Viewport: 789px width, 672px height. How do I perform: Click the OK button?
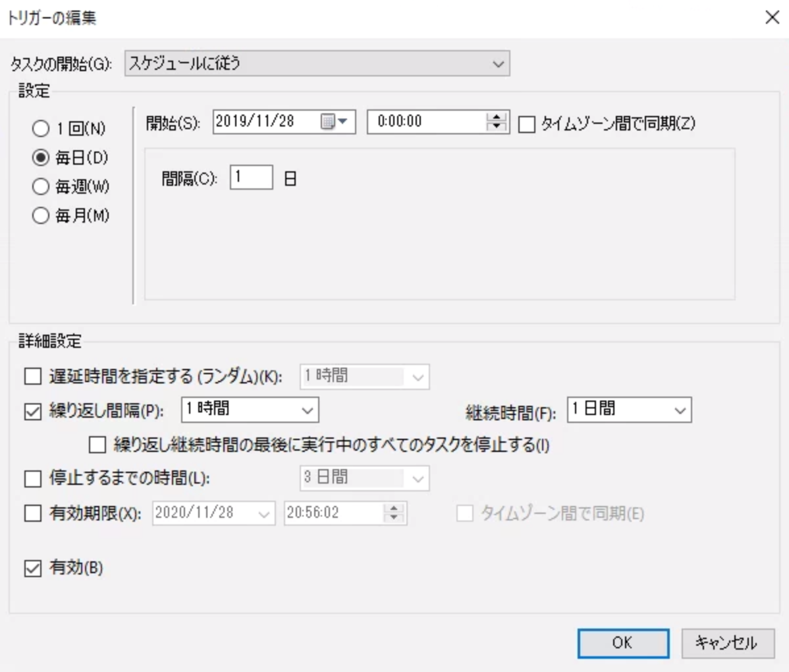coord(622,643)
